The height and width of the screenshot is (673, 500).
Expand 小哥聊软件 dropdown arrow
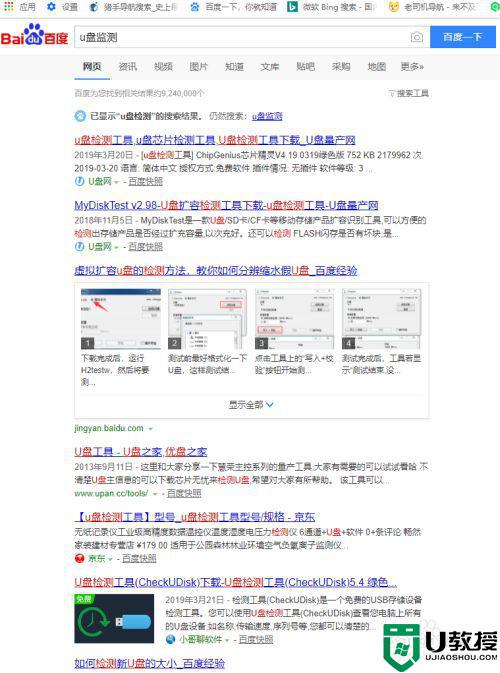coord(227,640)
